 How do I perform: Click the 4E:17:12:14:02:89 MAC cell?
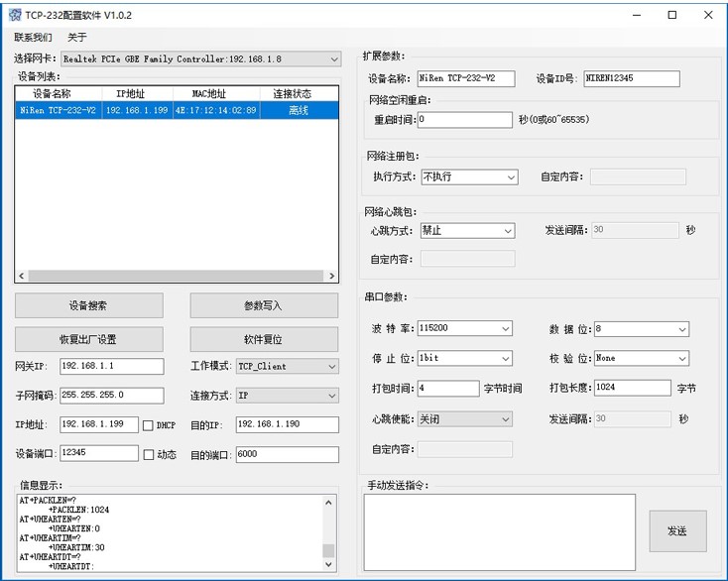216,110
